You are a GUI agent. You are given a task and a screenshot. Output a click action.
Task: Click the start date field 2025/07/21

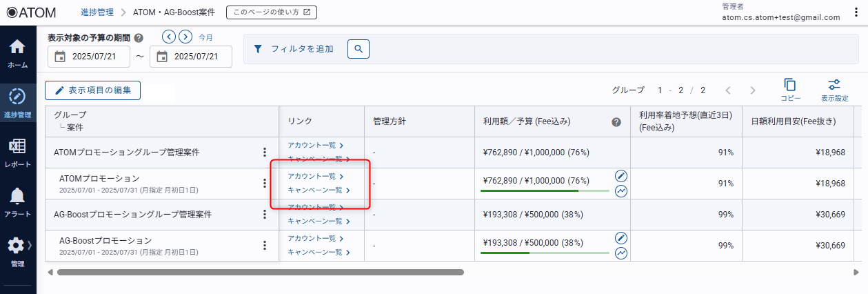pyautogui.click(x=89, y=57)
